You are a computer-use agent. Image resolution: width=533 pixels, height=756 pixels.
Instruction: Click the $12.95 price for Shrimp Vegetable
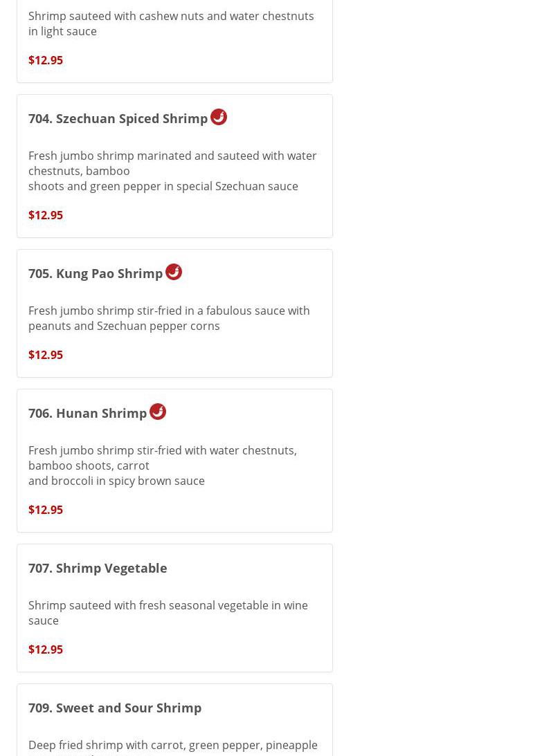coord(46,649)
